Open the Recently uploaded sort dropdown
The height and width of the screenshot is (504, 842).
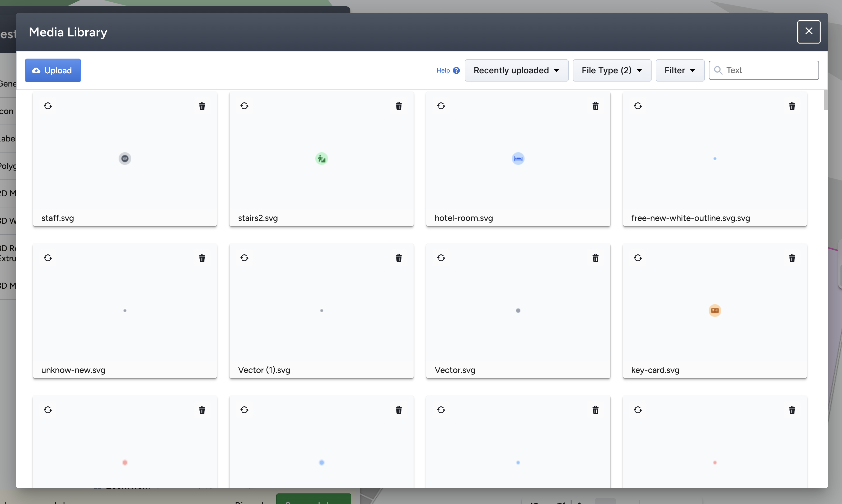point(516,70)
